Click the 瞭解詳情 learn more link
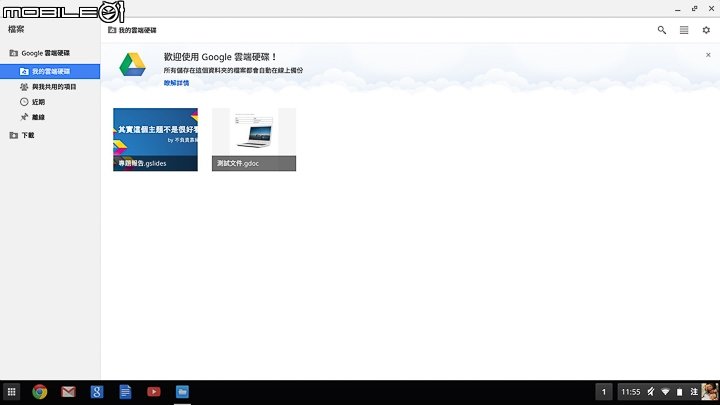 pyautogui.click(x=176, y=83)
